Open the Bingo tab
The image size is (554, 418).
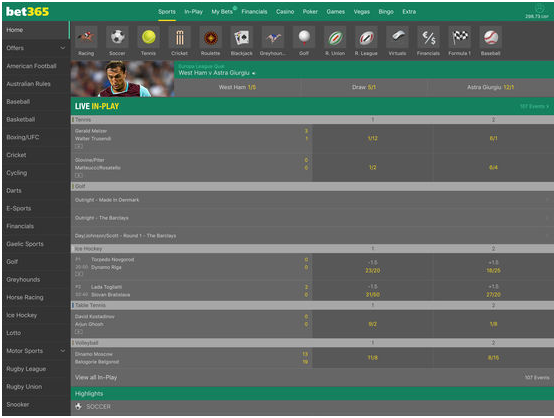coord(386,12)
